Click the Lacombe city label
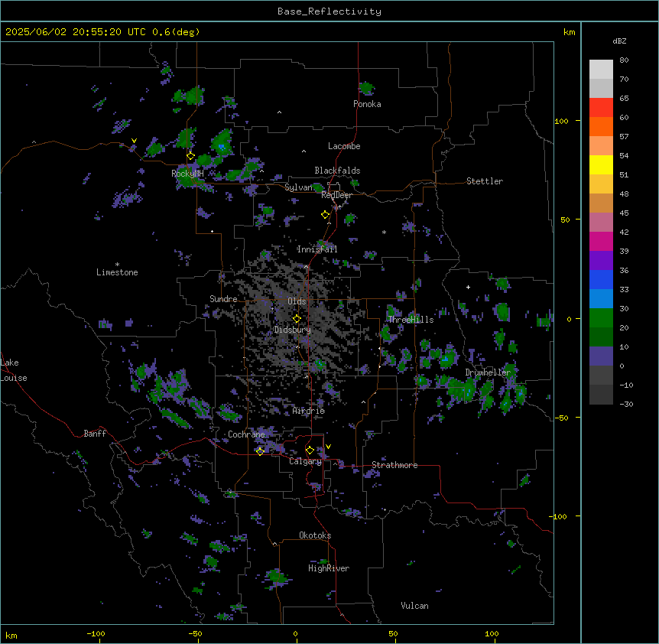Screen dimensions: 659x644 [344, 146]
